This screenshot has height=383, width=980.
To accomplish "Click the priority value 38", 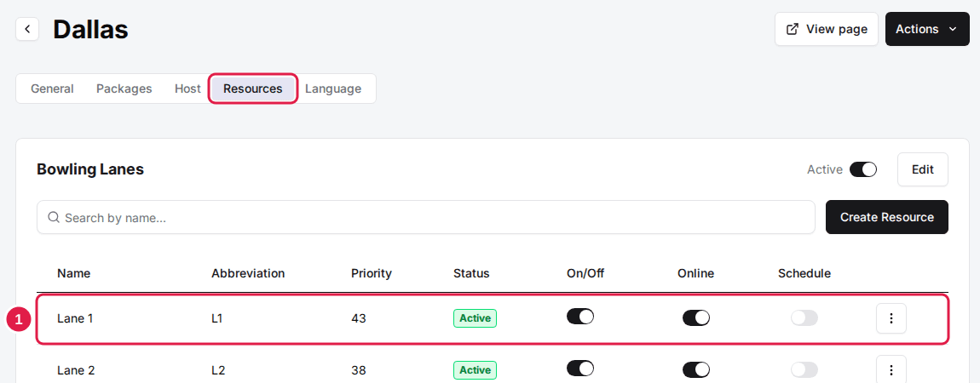I will [359, 370].
